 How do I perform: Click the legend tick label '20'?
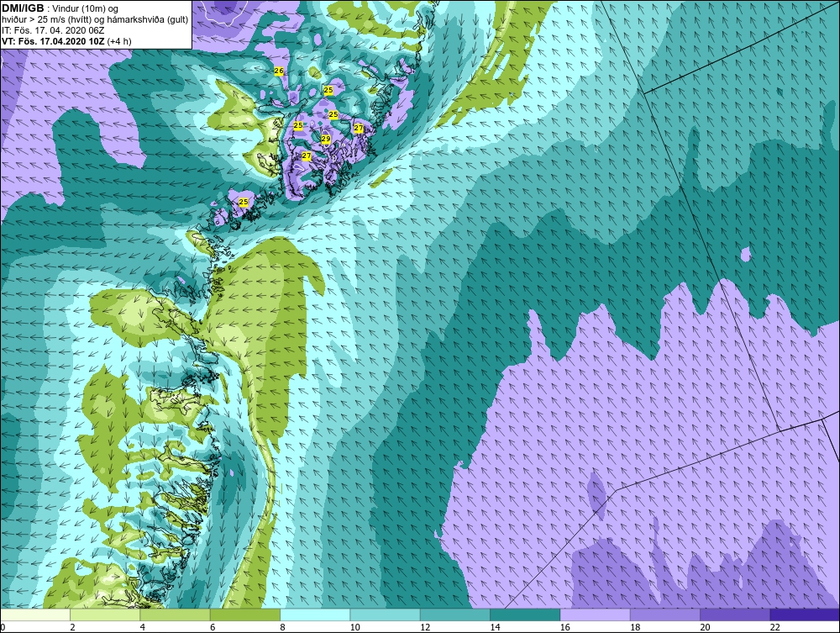[705, 627]
